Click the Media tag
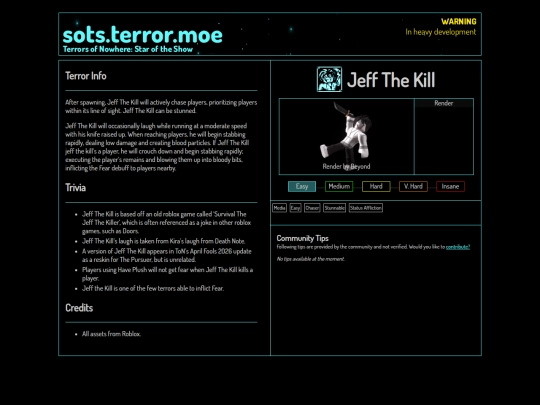 coord(279,208)
